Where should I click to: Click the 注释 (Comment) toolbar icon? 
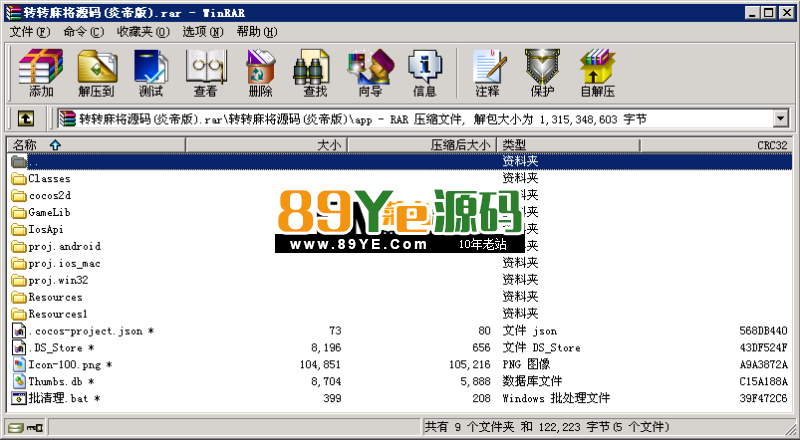tap(487, 72)
